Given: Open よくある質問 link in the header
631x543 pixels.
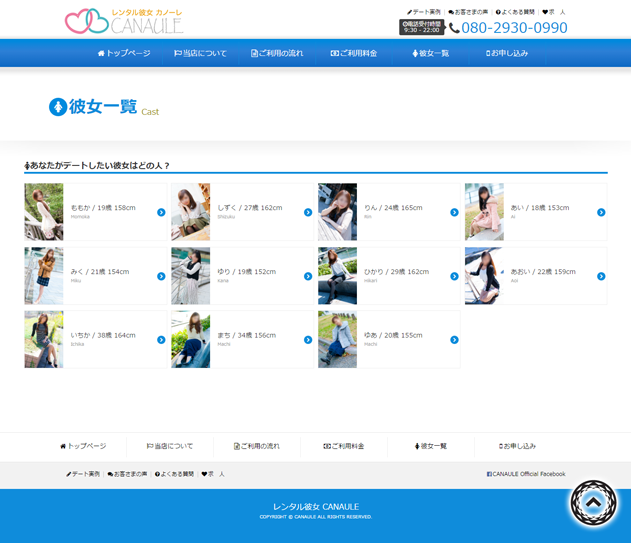Looking at the screenshot, I should 516,12.
